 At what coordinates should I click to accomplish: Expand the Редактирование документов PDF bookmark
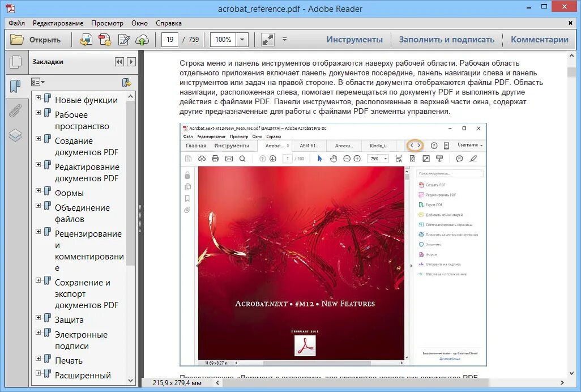(38, 164)
